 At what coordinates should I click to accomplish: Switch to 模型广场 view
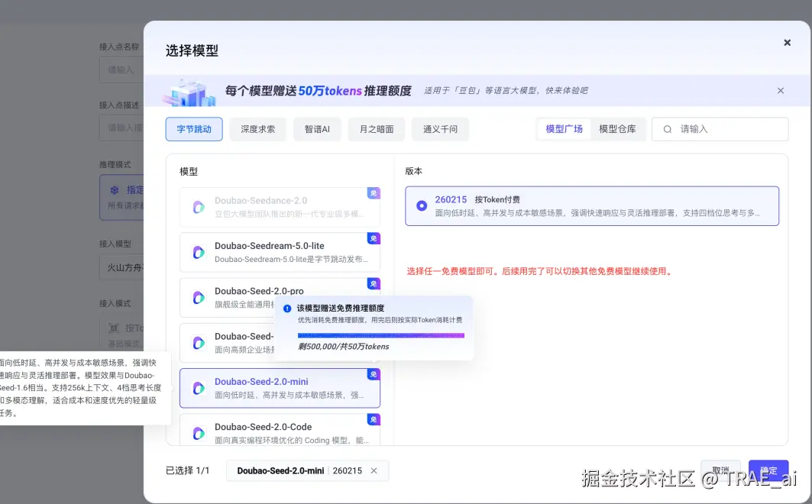[564, 129]
